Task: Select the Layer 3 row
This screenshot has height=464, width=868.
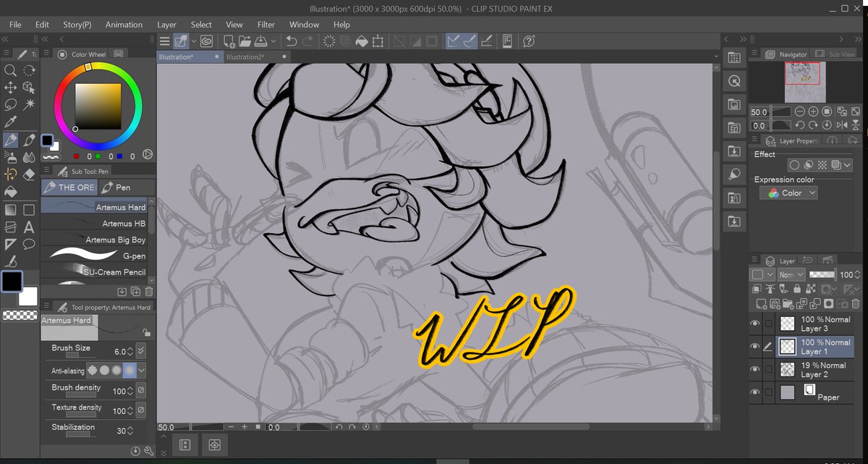Action: click(x=815, y=324)
